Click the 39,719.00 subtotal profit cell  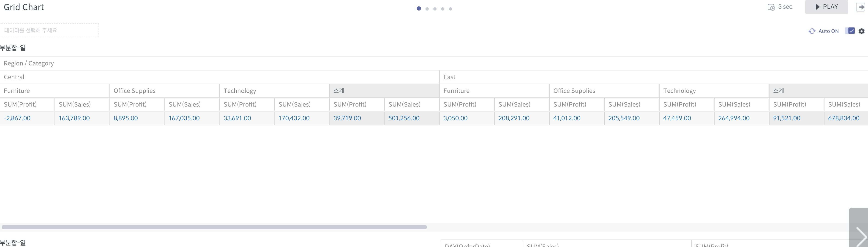pyautogui.click(x=357, y=118)
